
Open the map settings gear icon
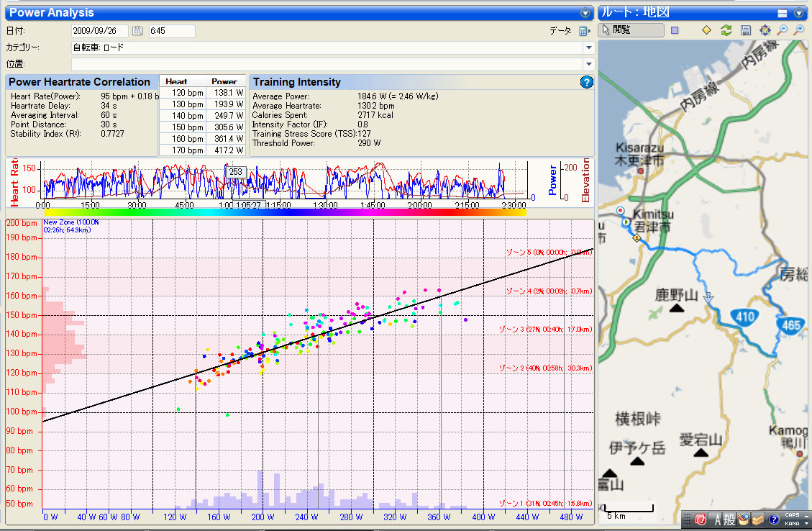[x=765, y=30]
